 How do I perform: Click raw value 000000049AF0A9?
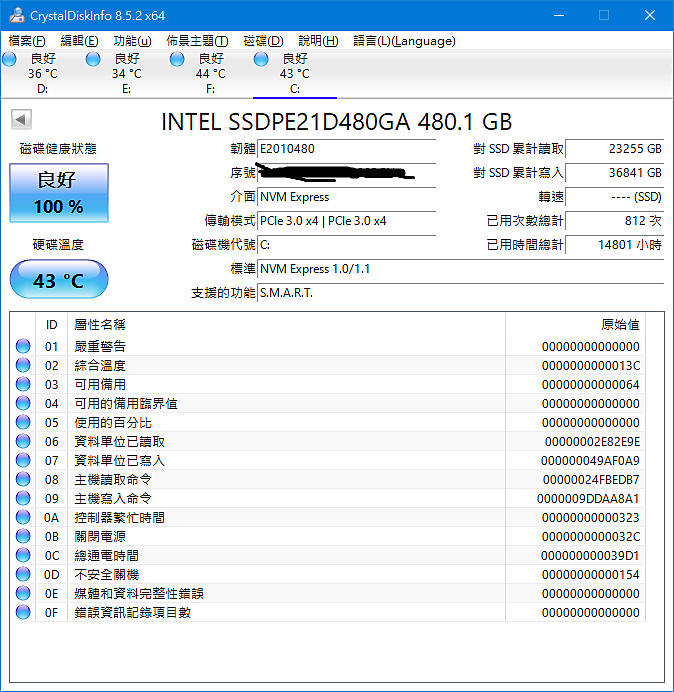click(x=590, y=460)
